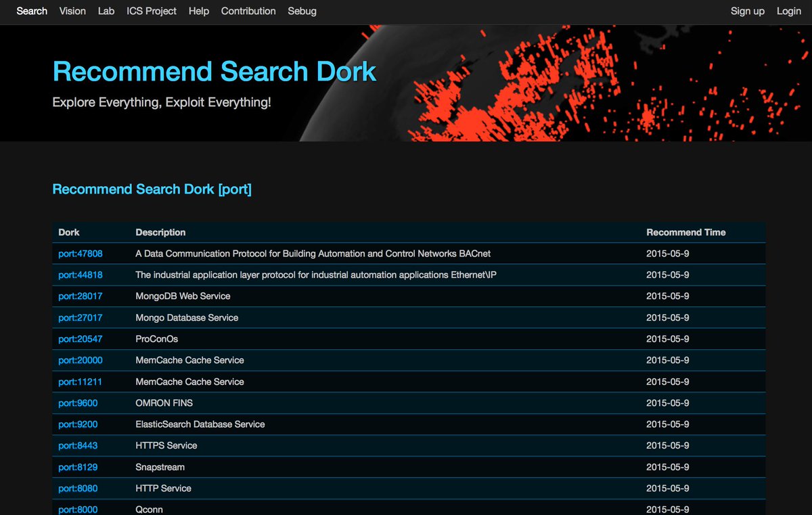Go to Lab in top navigation
This screenshot has height=515, width=812.
click(x=106, y=11)
